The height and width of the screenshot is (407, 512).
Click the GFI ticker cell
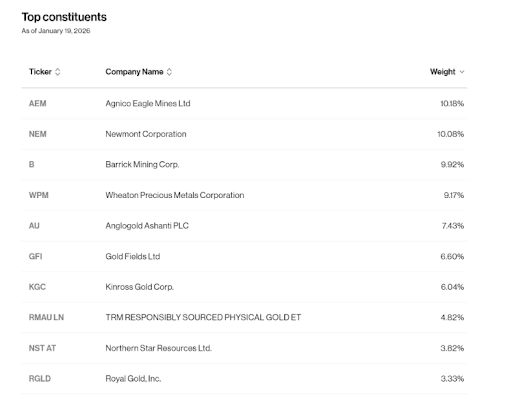pos(35,256)
